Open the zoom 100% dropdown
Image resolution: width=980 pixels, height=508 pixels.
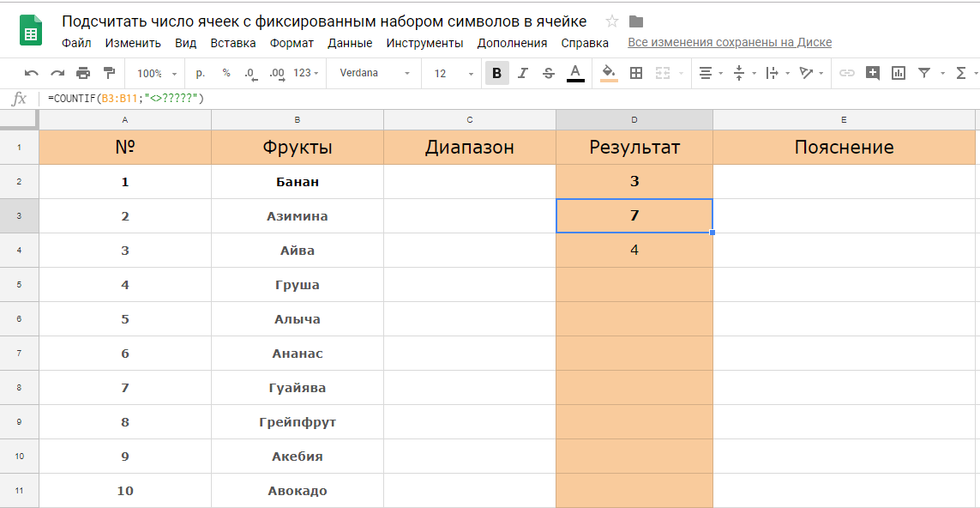click(x=157, y=73)
